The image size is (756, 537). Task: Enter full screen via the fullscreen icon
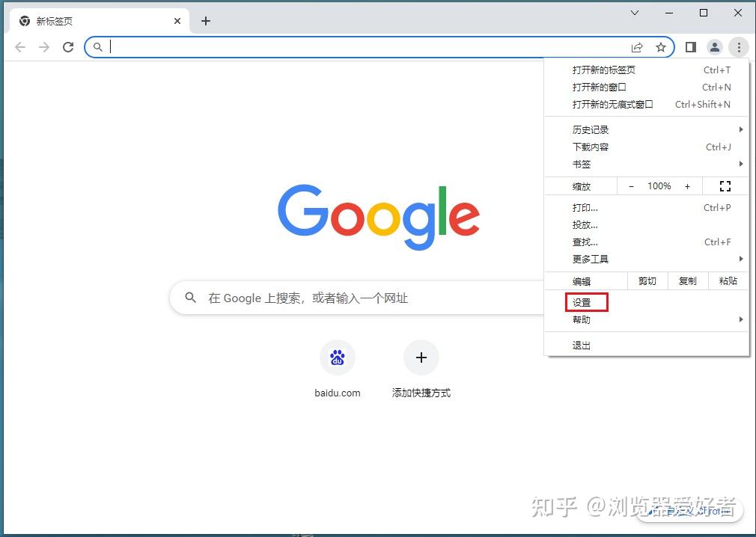[725, 185]
